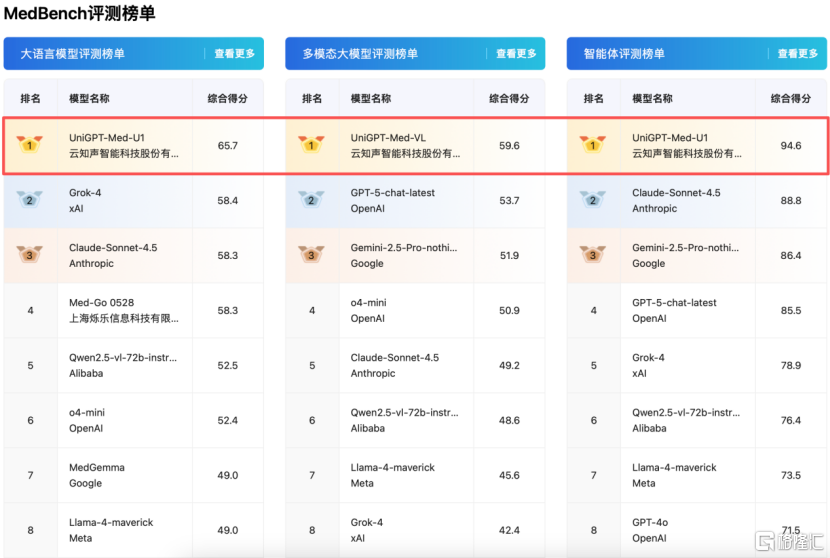
Task: Click silver rank 2 medal beside Grok-4 xAI 58.4
Action: pyautogui.click(x=30, y=200)
